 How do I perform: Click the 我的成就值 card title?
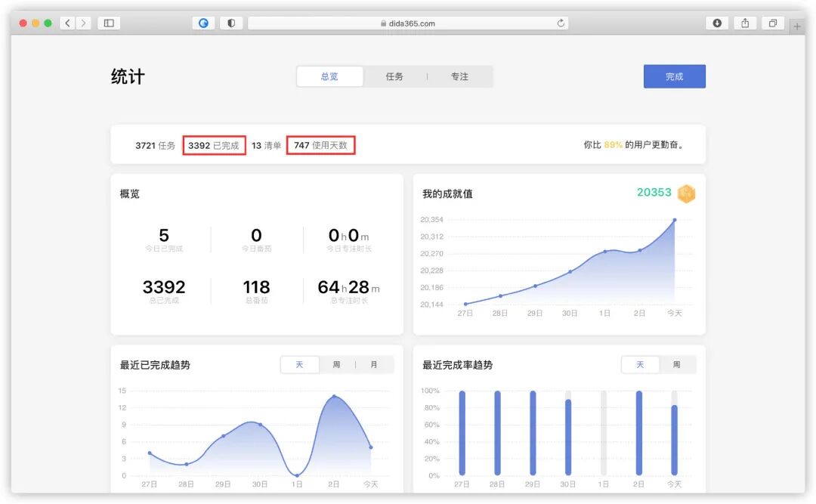(x=447, y=193)
